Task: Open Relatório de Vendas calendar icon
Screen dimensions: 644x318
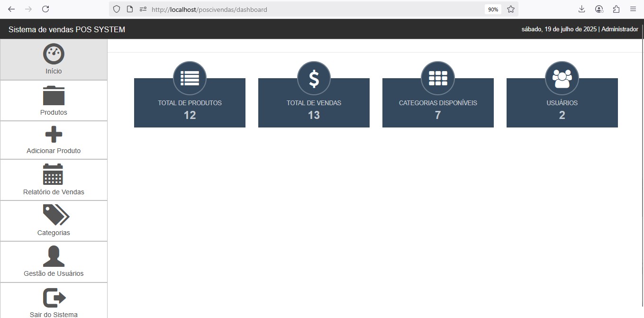Action: (x=54, y=174)
